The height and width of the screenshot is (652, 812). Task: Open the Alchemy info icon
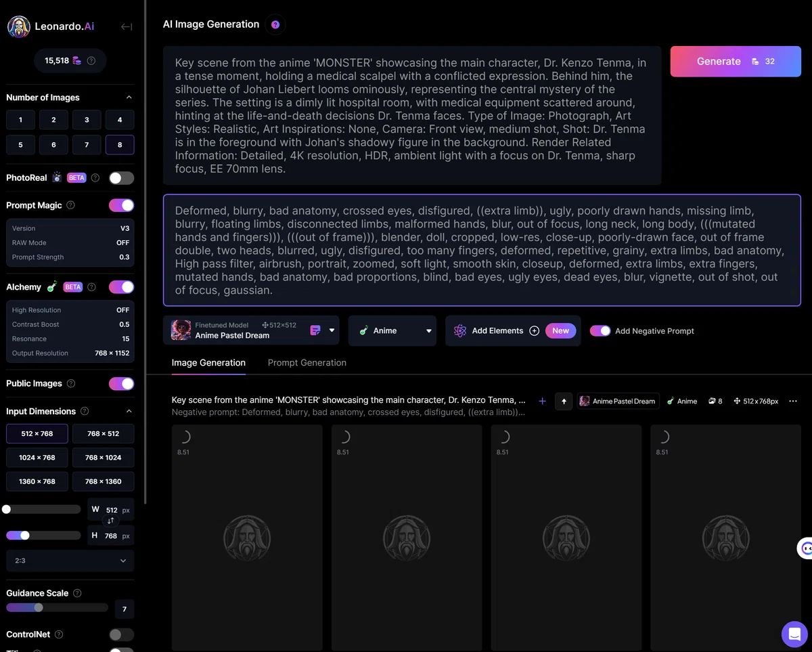tap(91, 287)
